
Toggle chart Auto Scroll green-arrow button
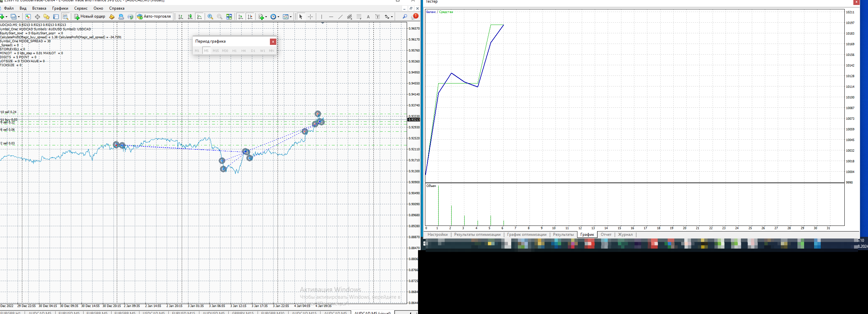(x=240, y=17)
